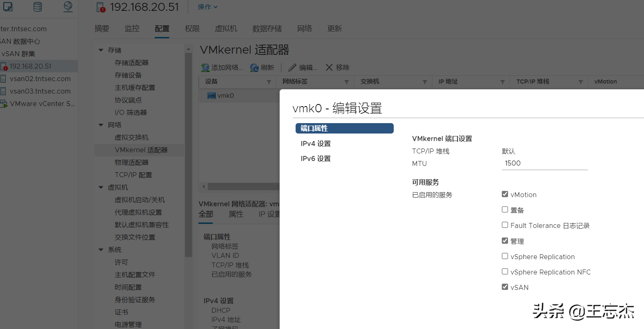
Task: Uncheck the 管理 service checkbox
Action: point(505,241)
